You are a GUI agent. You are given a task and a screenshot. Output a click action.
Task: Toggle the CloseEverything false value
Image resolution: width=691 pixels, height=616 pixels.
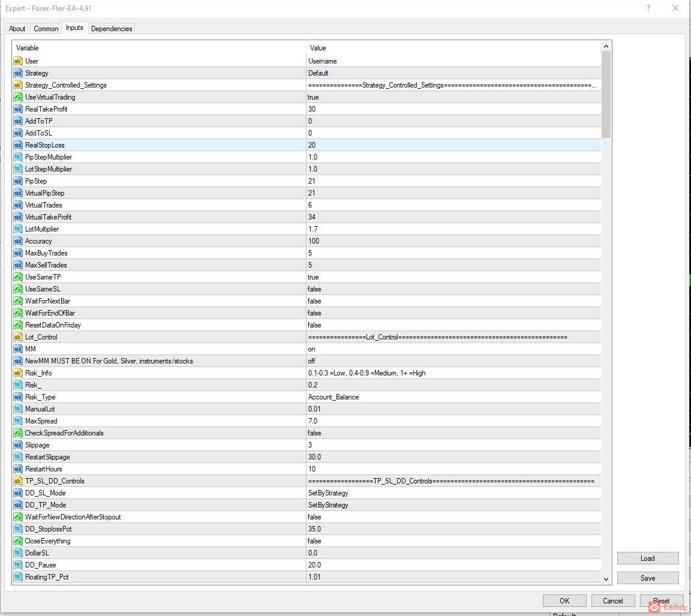click(453, 540)
